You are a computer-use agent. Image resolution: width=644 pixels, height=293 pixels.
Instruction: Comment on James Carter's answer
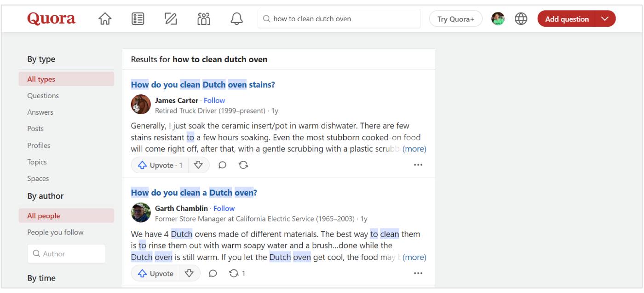(222, 165)
